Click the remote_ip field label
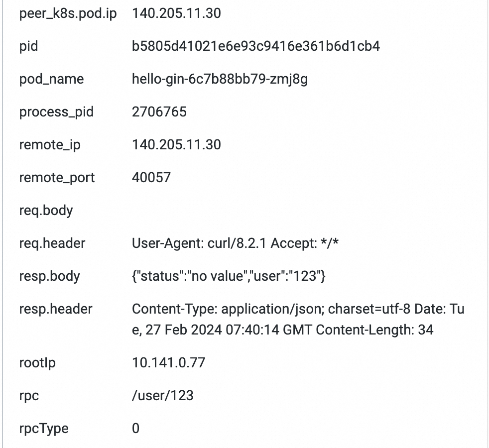The height and width of the screenshot is (448, 489). click(50, 145)
